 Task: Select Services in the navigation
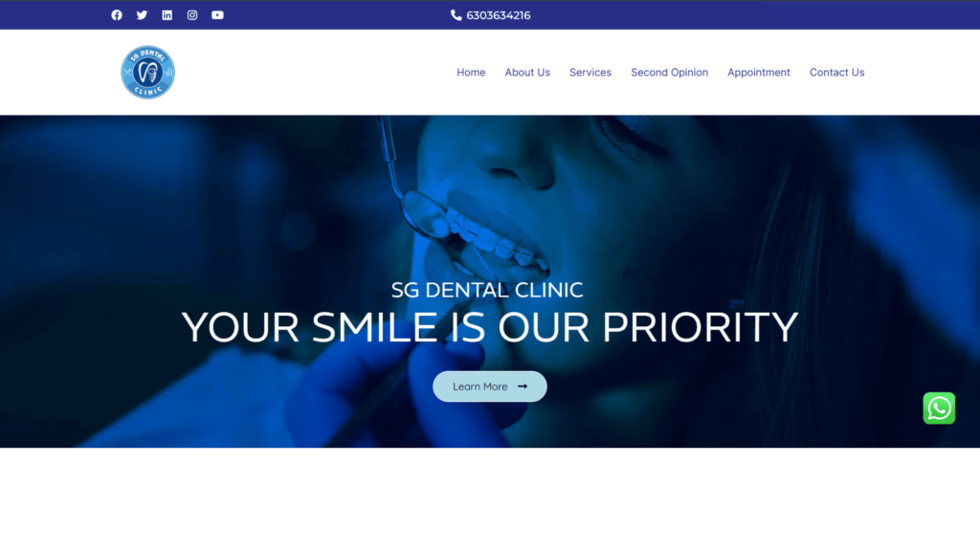click(590, 73)
